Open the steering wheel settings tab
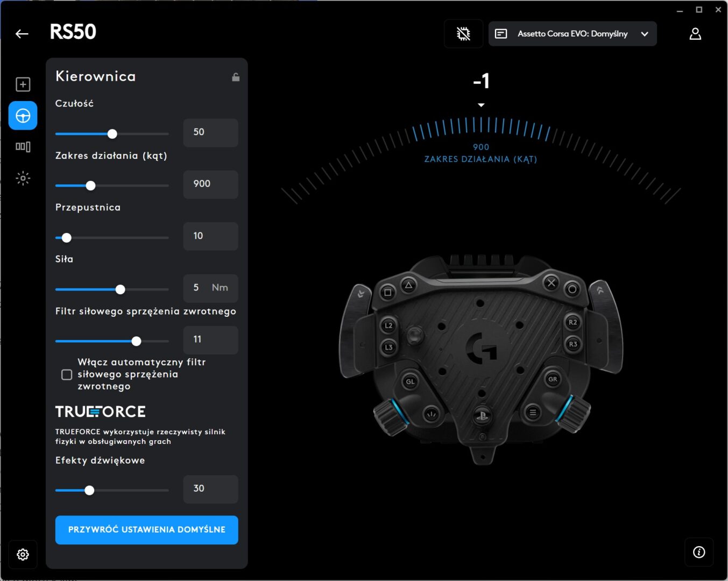Screen dimensions: 728x581 pos(23,116)
